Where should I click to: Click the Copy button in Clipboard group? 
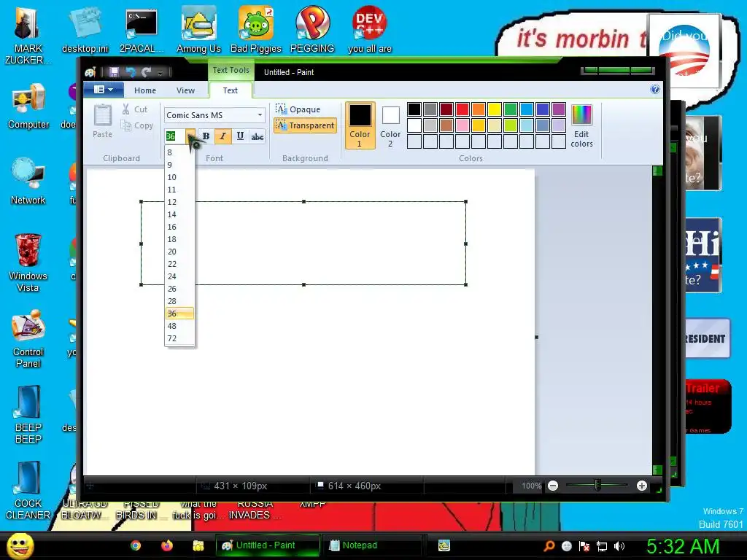click(136, 125)
